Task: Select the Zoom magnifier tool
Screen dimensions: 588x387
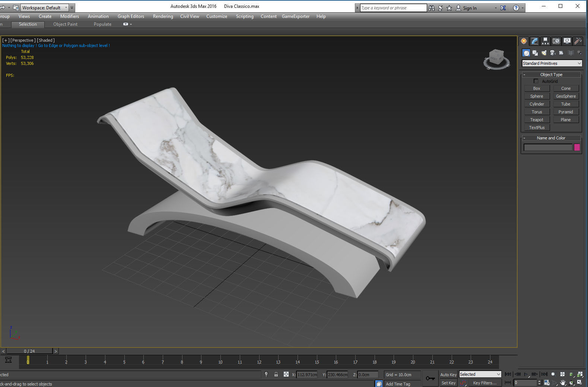Action: [x=553, y=374]
